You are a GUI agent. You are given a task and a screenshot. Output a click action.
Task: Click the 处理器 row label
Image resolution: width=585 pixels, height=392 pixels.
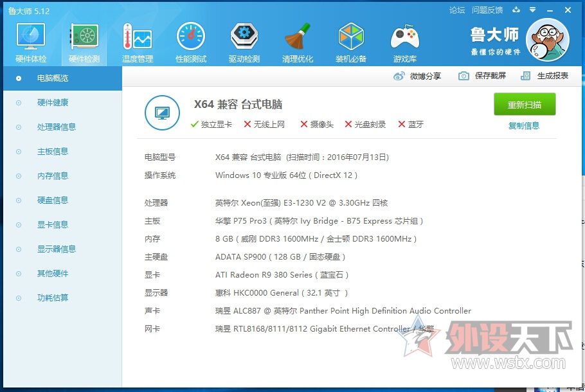coord(156,203)
